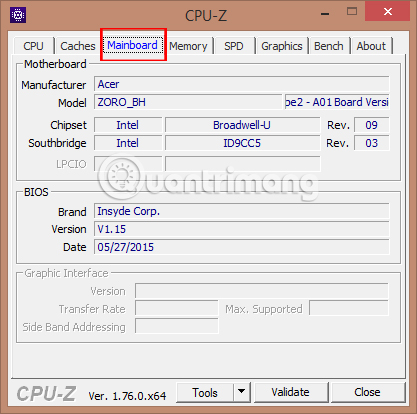Click the BIOS Date field
Viewport: 417px width, 414px height.
242,247
